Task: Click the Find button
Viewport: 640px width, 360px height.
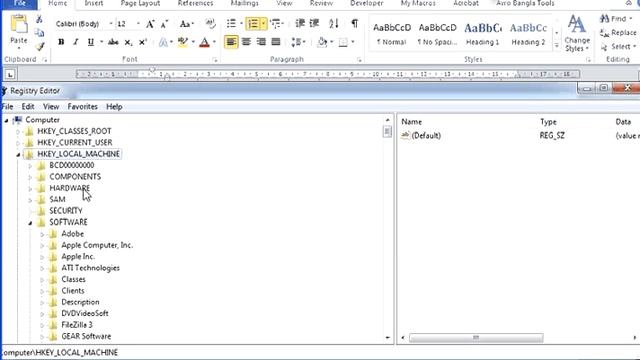Action: (x=616, y=19)
